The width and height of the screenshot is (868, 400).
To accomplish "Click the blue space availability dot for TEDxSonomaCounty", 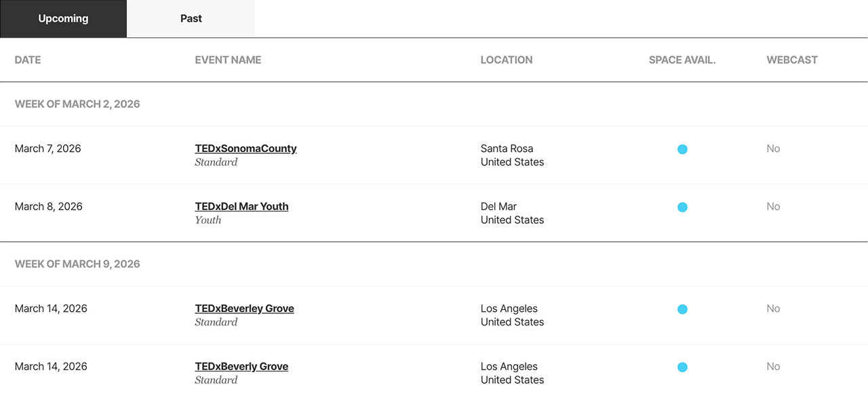I will coord(682,149).
